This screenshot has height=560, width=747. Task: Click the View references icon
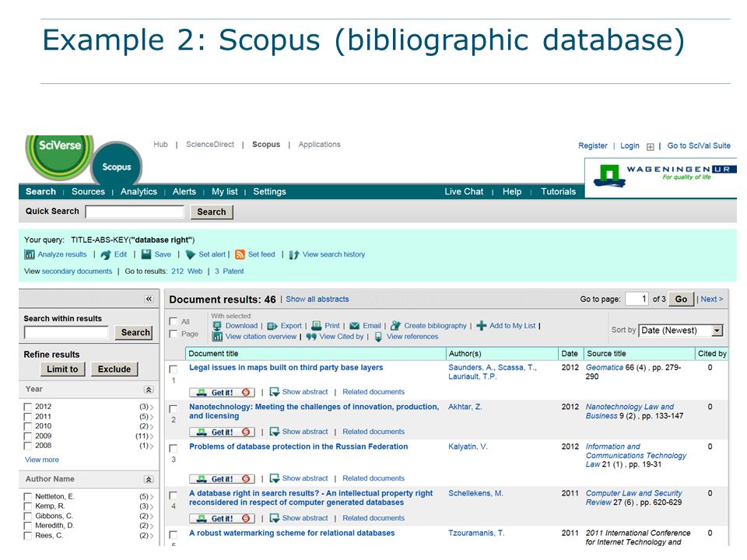point(378,337)
